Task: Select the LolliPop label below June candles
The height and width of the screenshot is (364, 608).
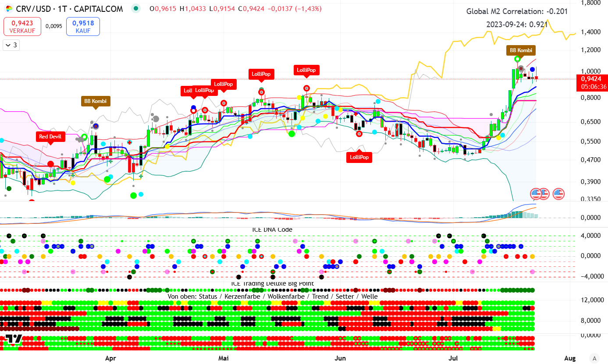Action: pyautogui.click(x=359, y=157)
